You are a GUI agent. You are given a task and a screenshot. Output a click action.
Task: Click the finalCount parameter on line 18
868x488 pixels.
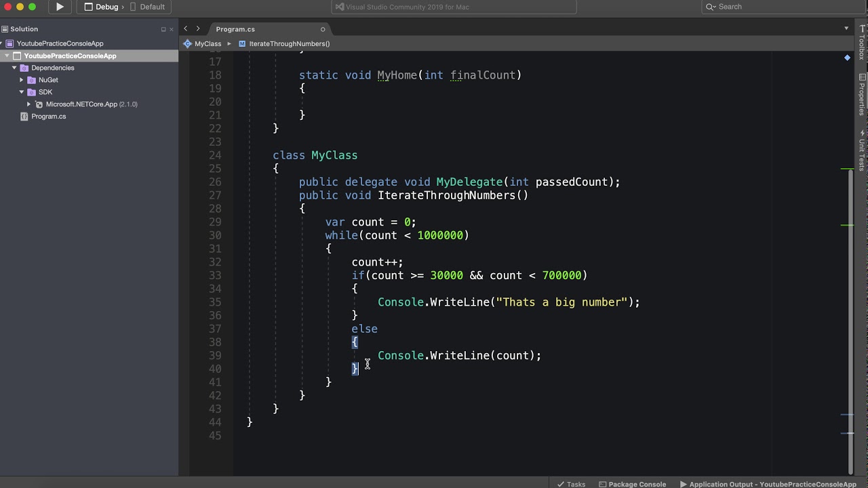[x=483, y=75]
